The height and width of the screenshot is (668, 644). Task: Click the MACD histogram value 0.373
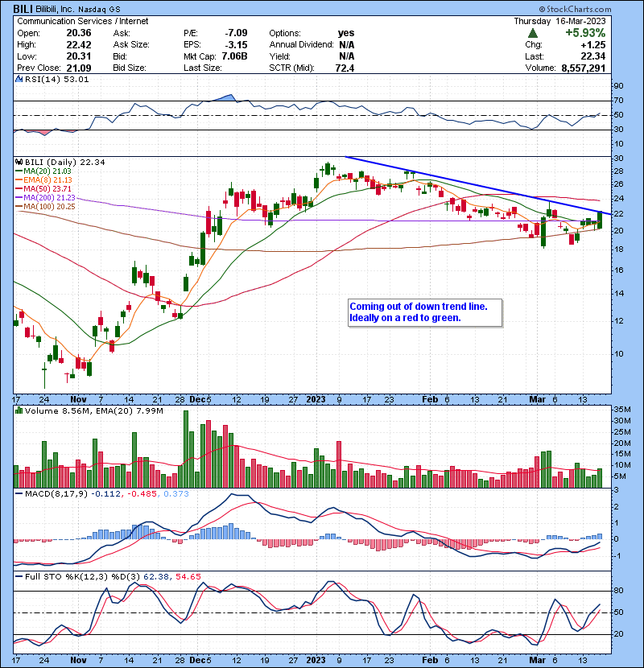(176, 494)
